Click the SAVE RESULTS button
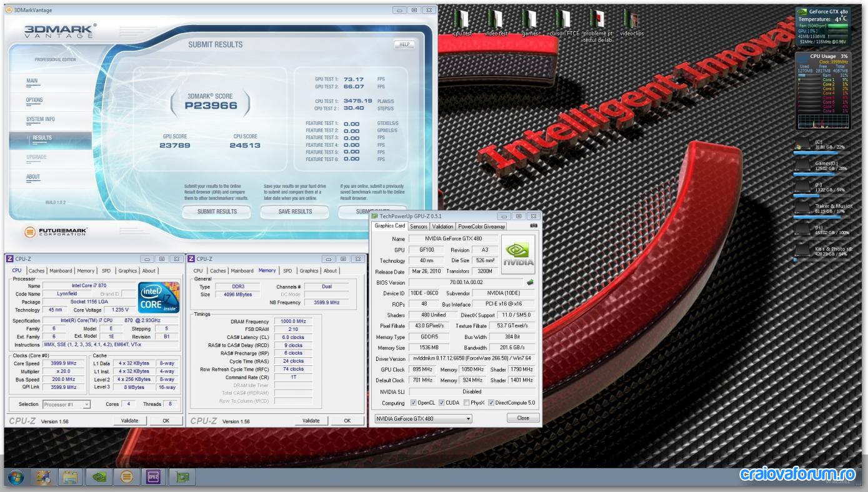 click(x=295, y=212)
